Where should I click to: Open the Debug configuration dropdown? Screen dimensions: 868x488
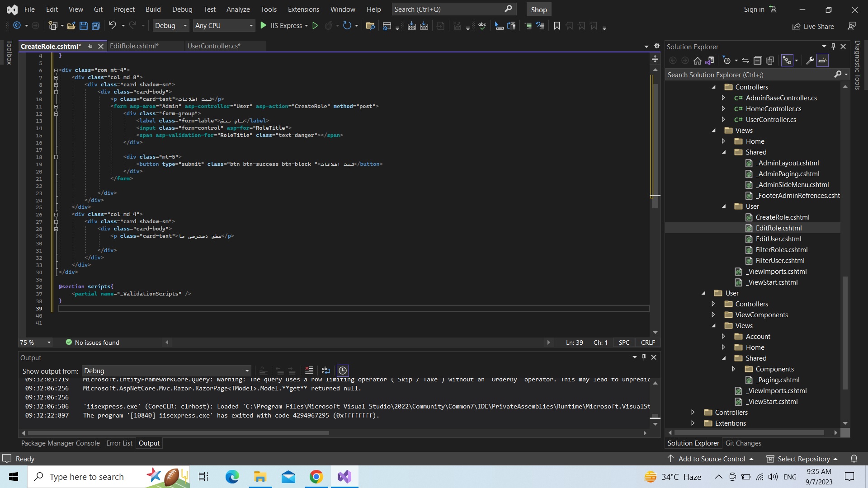pos(170,26)
